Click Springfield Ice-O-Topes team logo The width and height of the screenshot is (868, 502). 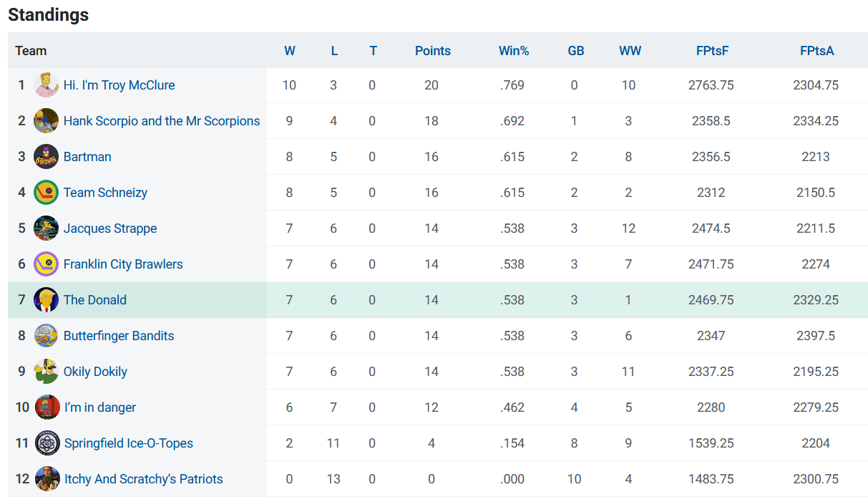[x=47, y=443]
